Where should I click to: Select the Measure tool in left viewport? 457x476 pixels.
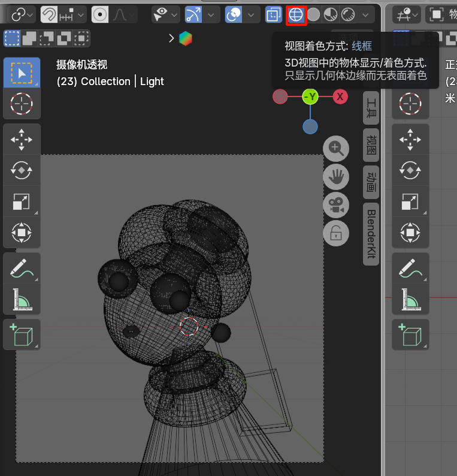tap(22, 299)
